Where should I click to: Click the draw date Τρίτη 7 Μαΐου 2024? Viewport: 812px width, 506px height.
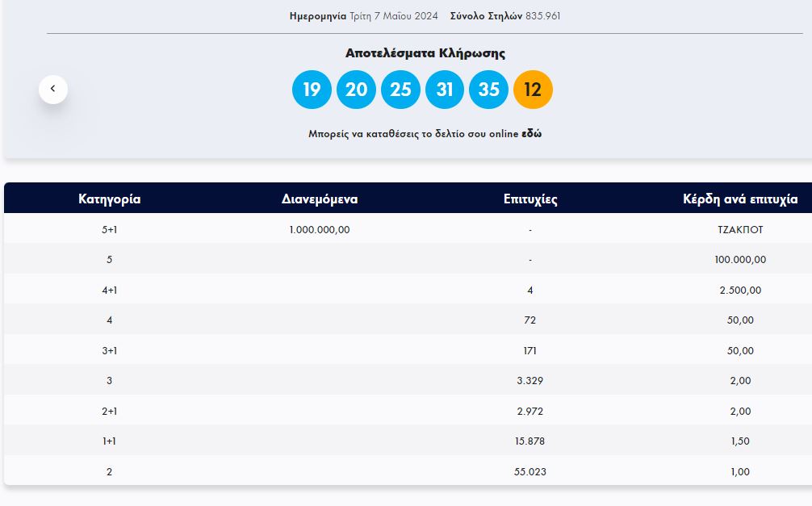pyautogui.click(x=394, y=16)
